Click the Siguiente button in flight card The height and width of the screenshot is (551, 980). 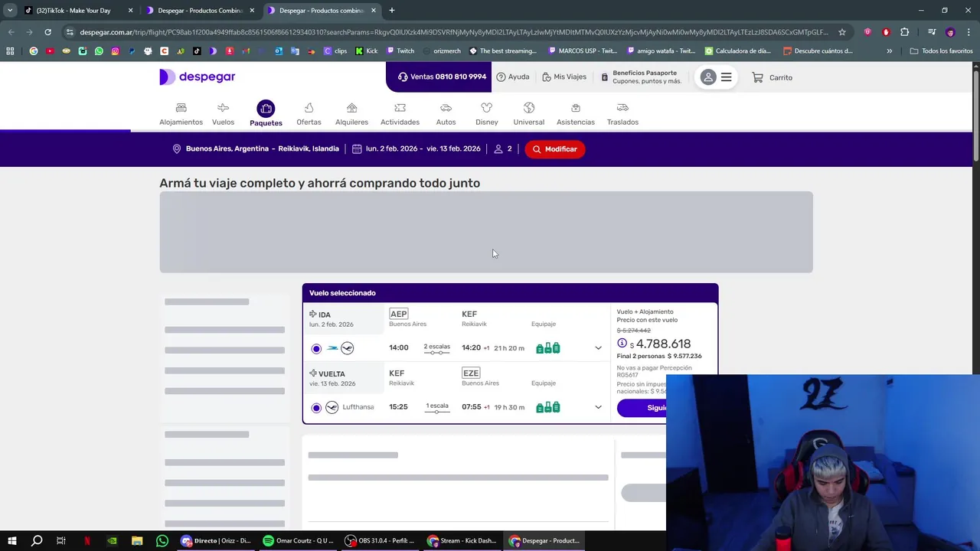pos(642,408)
